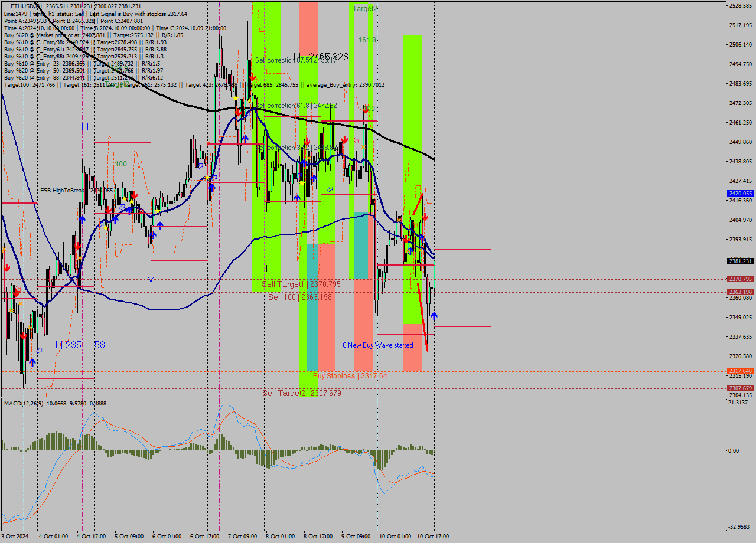Click the 'I I I 2351.158' wave label
The image size is (756, 543).
[x=77, y=345]
